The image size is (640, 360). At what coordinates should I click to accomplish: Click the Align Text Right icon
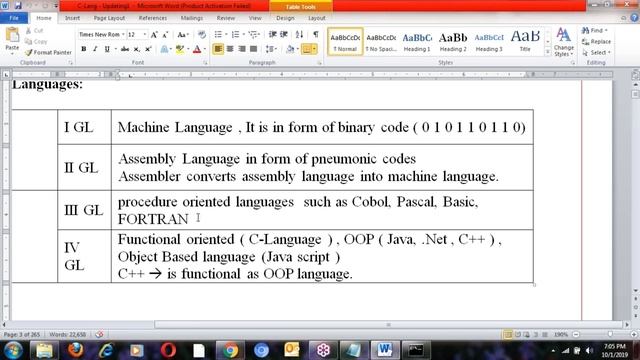[x=242, y=49]
